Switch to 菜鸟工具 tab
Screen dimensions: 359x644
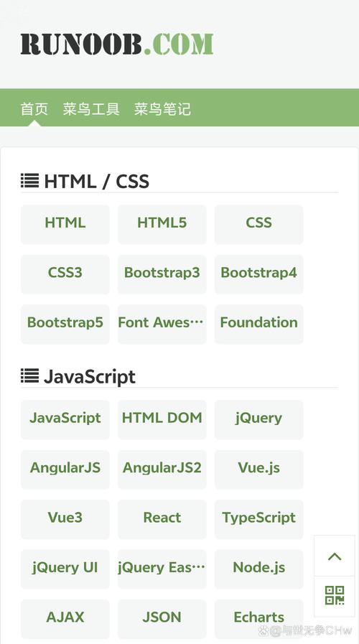pyautogui.click(x=91, y=109)
